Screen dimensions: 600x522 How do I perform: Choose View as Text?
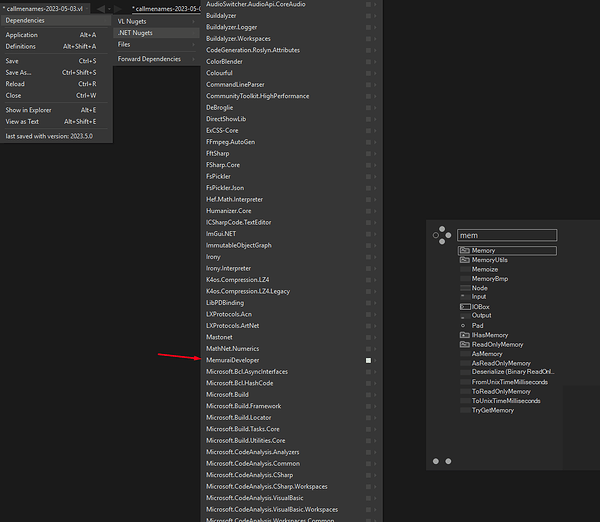tap(56, 121)
